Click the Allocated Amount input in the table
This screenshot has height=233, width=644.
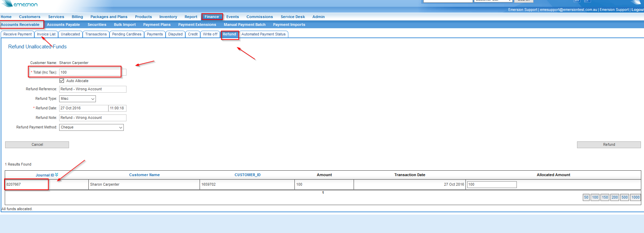click(492, 185)
